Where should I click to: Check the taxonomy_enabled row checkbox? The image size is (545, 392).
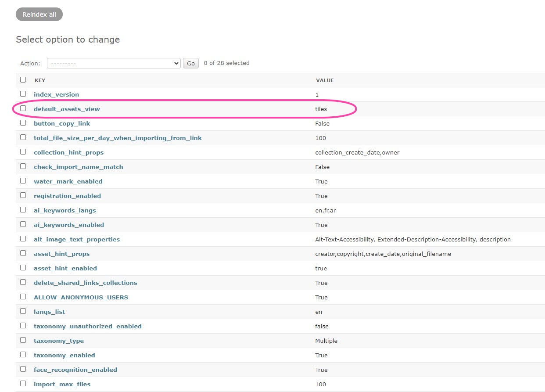[23, 355]
